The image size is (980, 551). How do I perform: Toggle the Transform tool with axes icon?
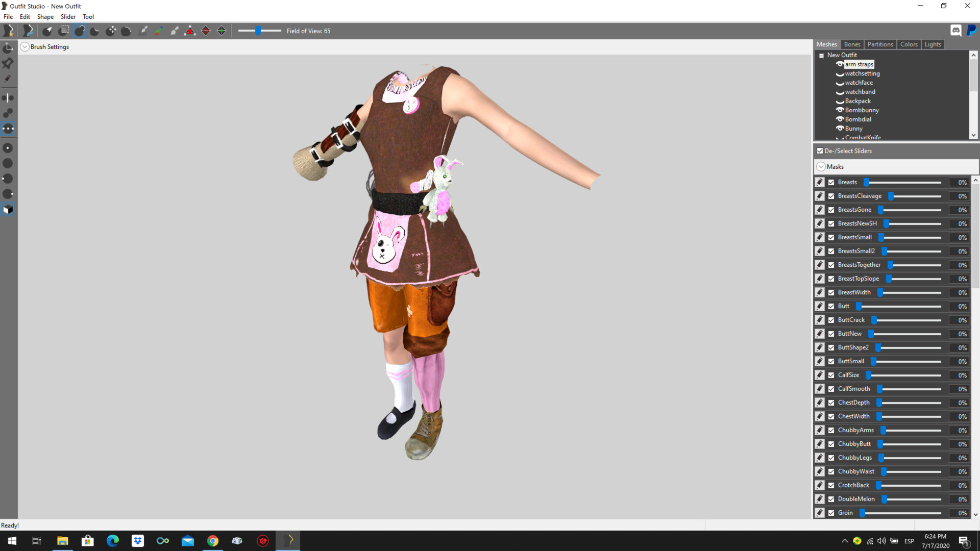(x=8, y=48)
